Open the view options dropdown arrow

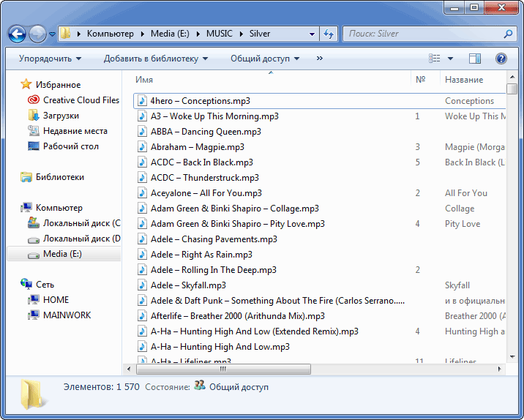[450, 59]
